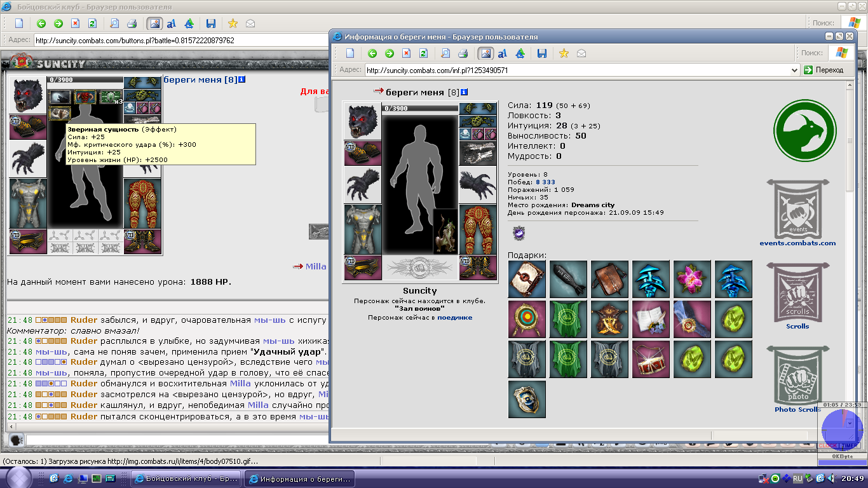Screen dimensions: 868x488
Task: Click the werewolf head avatar in Информация window
Action: coord(362,121)
